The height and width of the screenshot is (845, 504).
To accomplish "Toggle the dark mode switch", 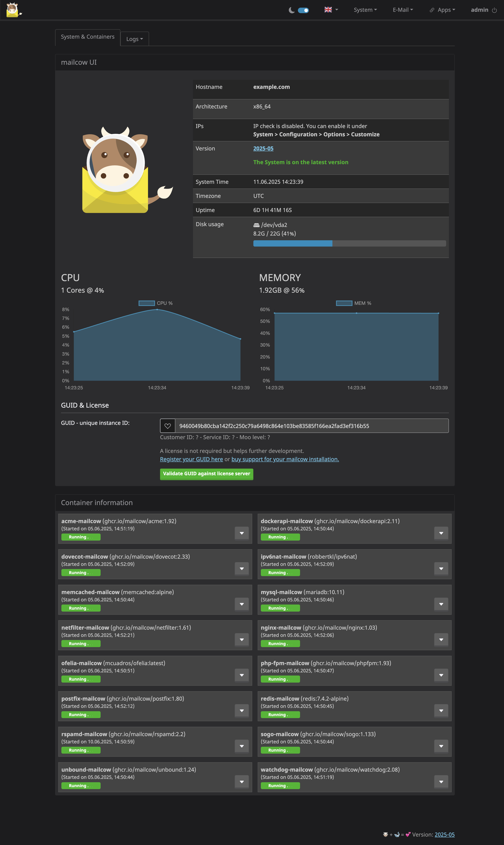I will [303, 10].
